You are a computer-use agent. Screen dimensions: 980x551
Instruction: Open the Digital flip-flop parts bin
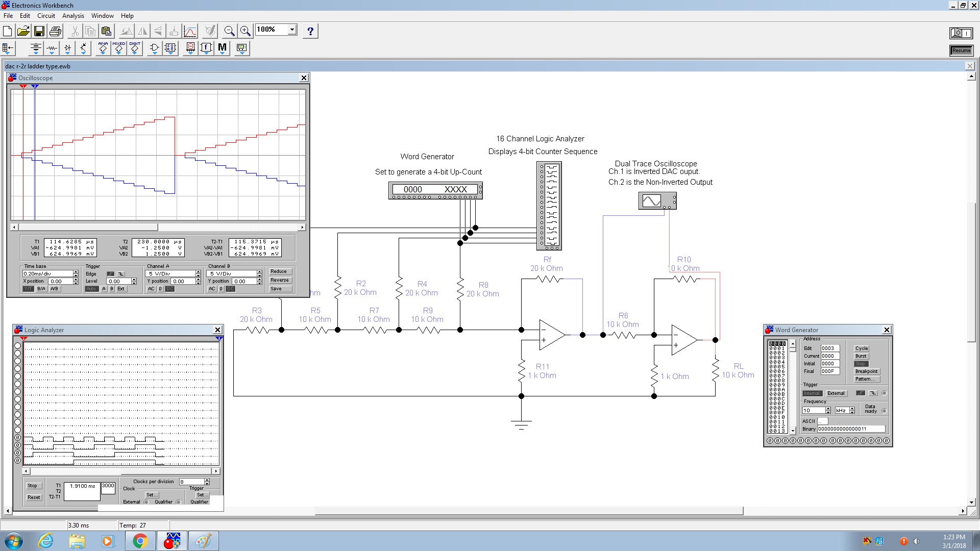(x=170, y=48)
